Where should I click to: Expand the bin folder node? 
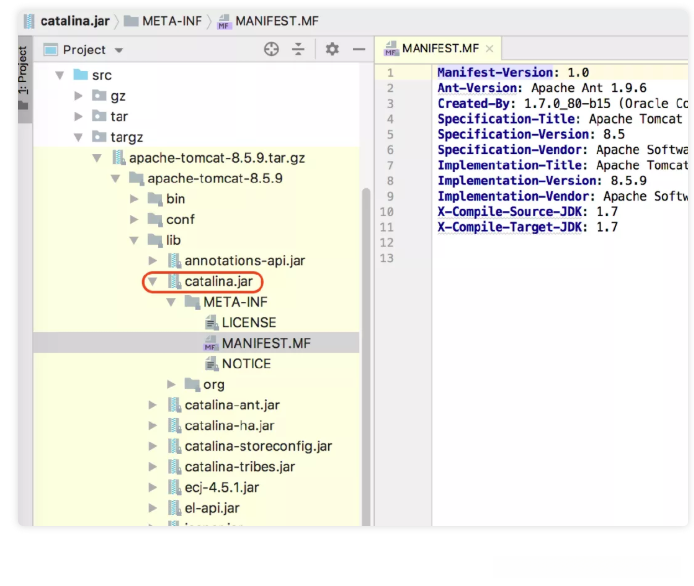pyautogui.click(x=134, y=199)
